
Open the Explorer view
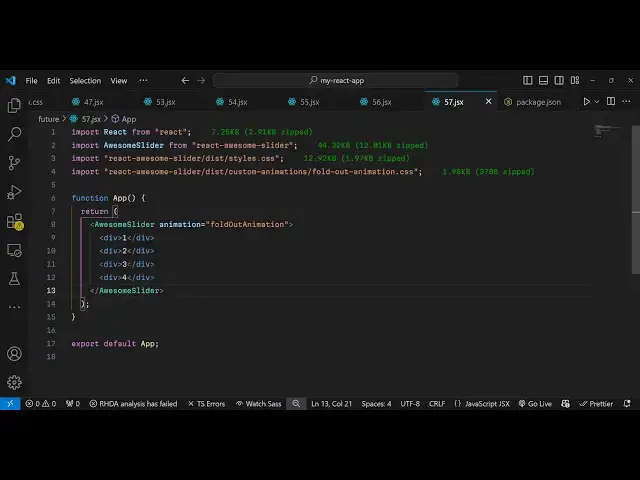(14, 105)
